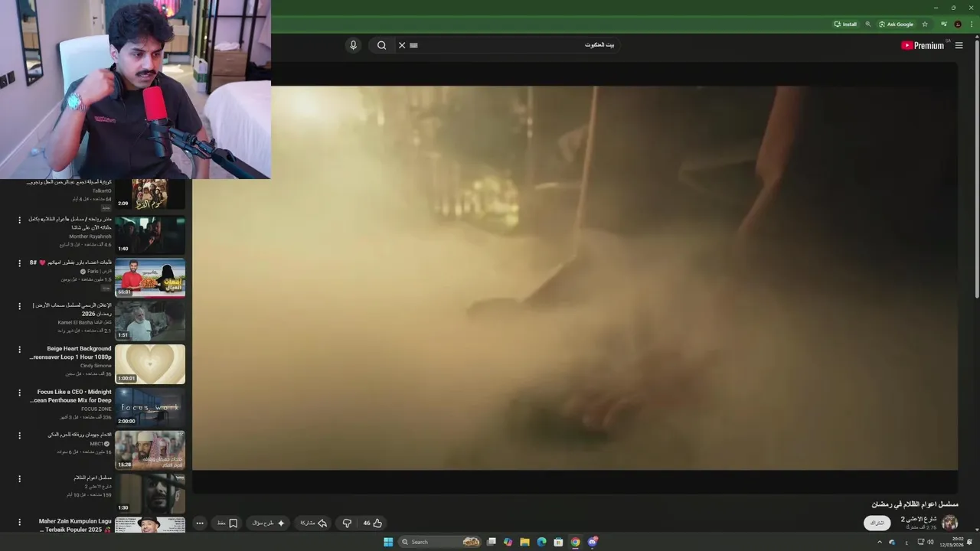980x551 pixels.
Task: Open more actions ellipsis below video
Action: click(200, 523)
